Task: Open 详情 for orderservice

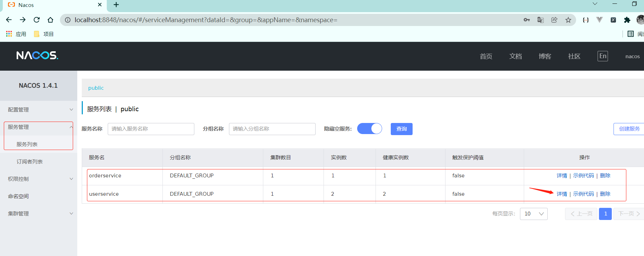Action: pos(562,176)
